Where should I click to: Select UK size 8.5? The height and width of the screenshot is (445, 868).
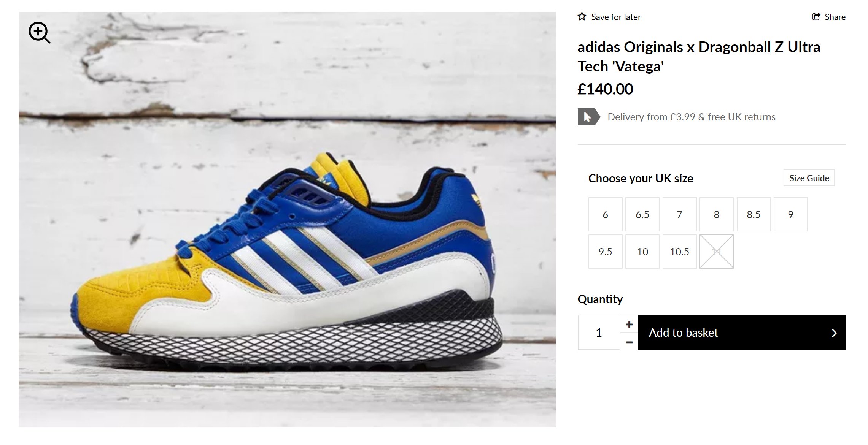(754, 214)
